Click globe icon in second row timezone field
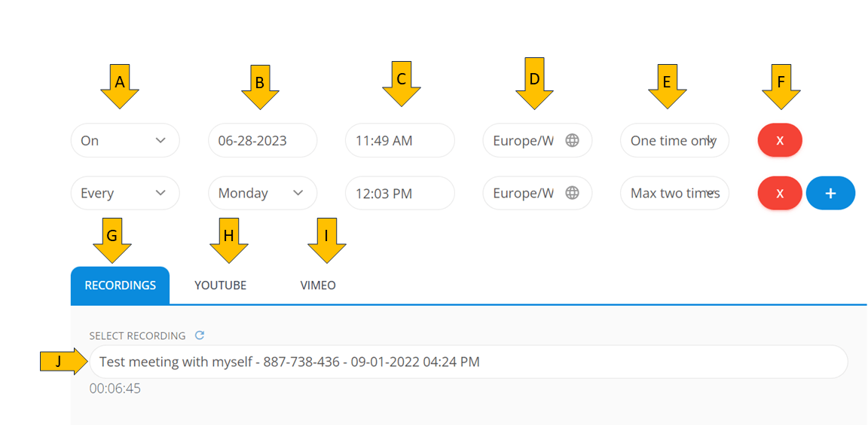Screen dimensions: 868x431 [573, 194]
